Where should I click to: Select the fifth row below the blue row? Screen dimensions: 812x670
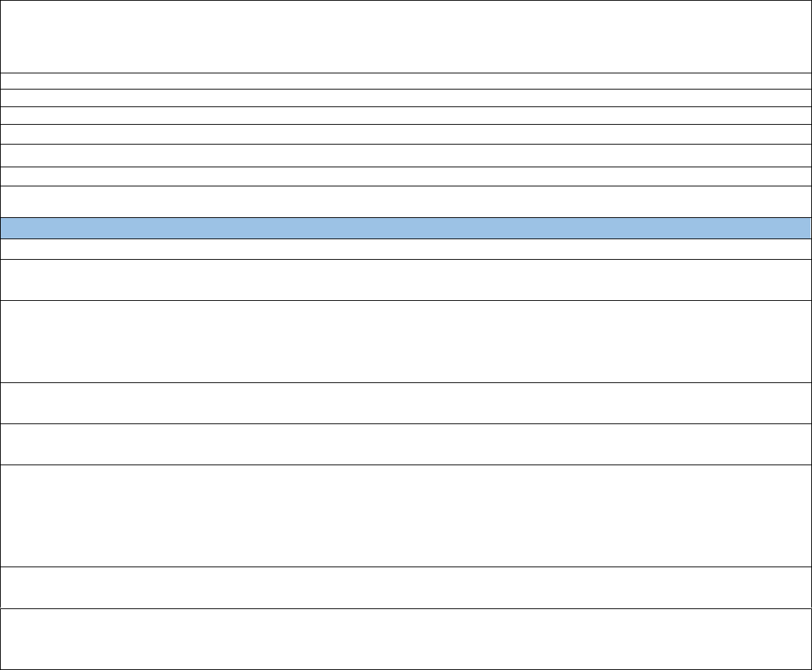(406, 444)
